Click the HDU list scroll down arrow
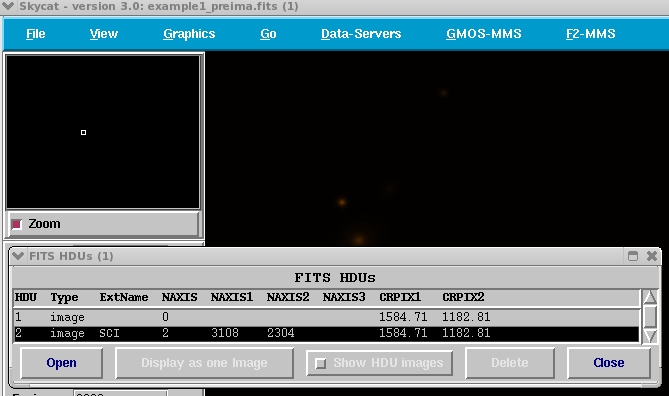The height and width of the screenshot is (396, 669). 650,335
